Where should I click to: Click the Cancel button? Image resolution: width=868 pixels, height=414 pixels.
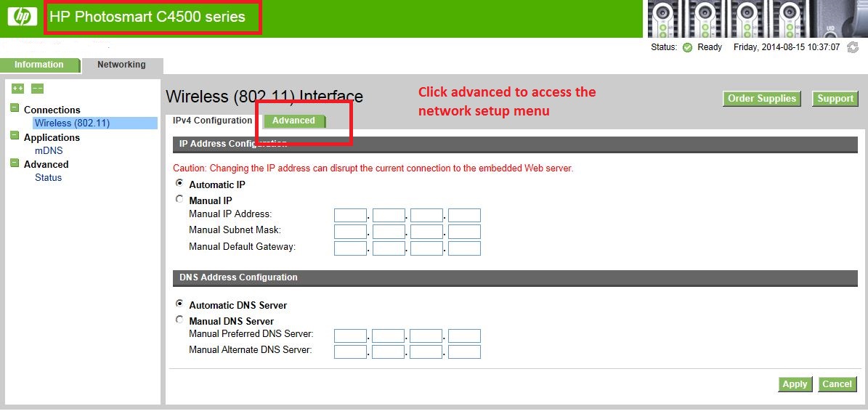pos(837,384)
